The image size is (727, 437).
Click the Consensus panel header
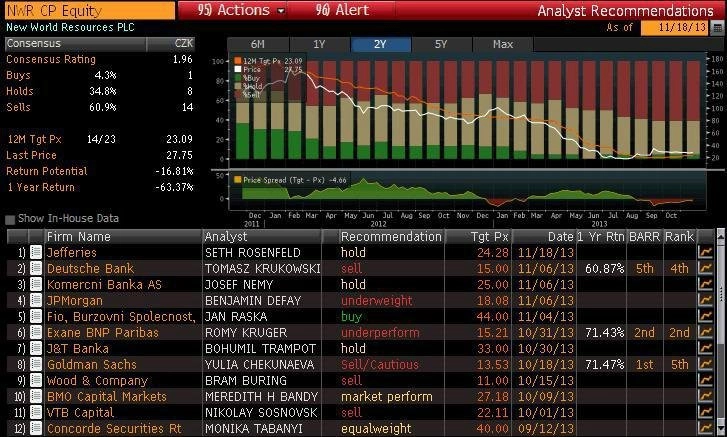point(100,44)
